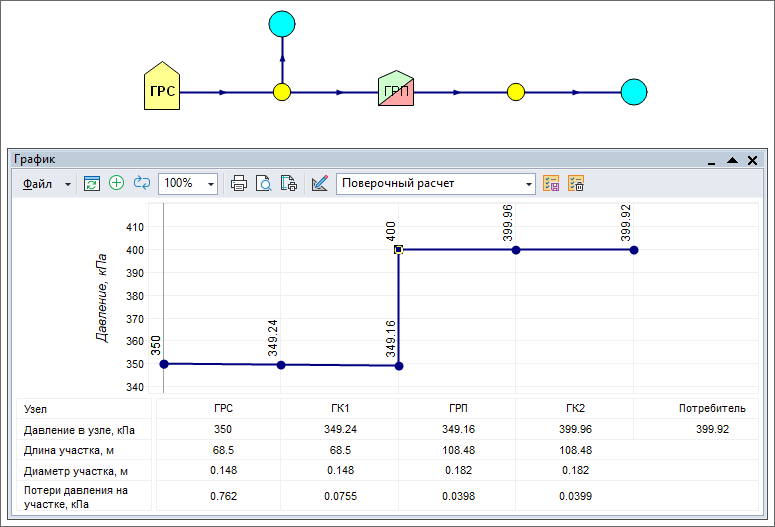This screenshot has width=775, height=527.
Task: Click the page setup icon
Action: click(288, 183)
